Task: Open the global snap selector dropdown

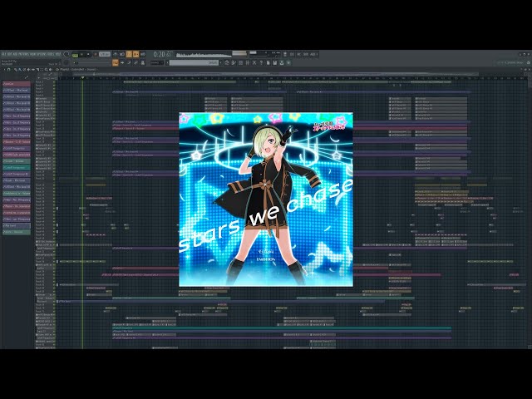Action: coord(157,63)
